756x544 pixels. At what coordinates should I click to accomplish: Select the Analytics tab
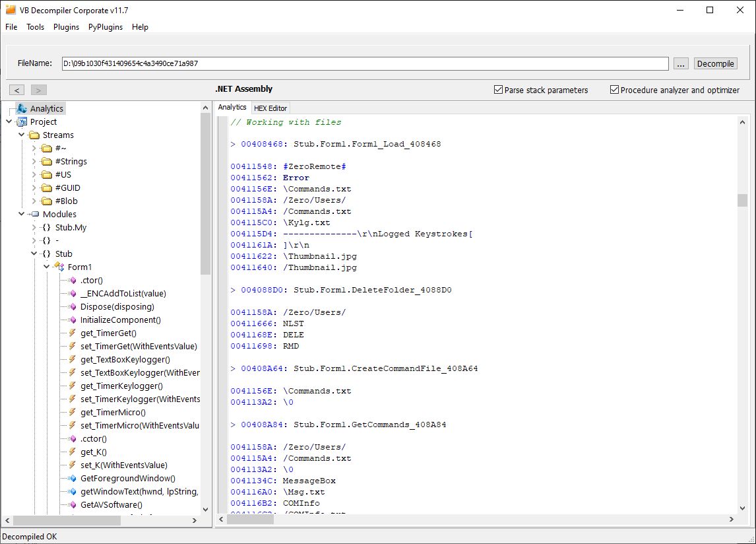coord(232,107)
